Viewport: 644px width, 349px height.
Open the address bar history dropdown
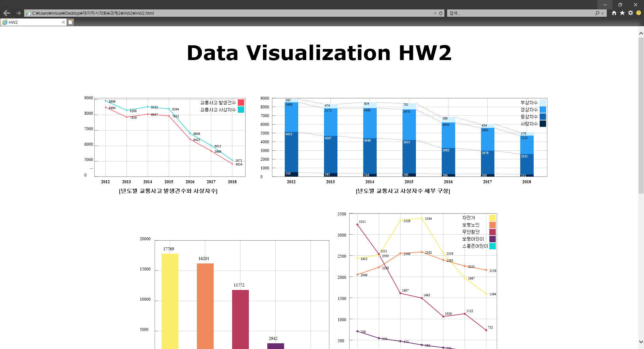[435, 13]
